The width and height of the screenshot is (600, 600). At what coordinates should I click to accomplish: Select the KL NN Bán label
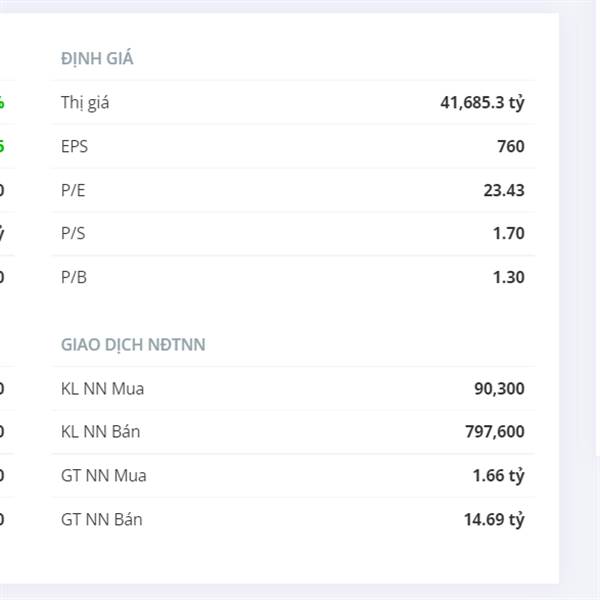[101, 432]
